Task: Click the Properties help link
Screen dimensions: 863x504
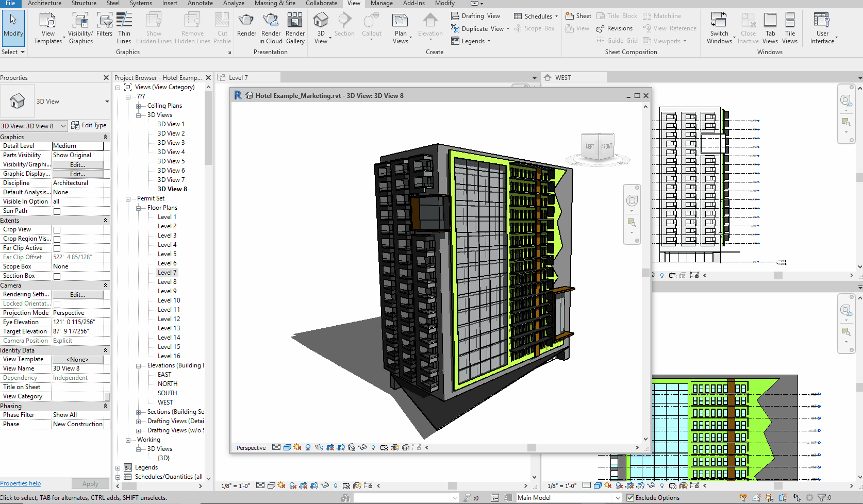Action: [21, 483]
